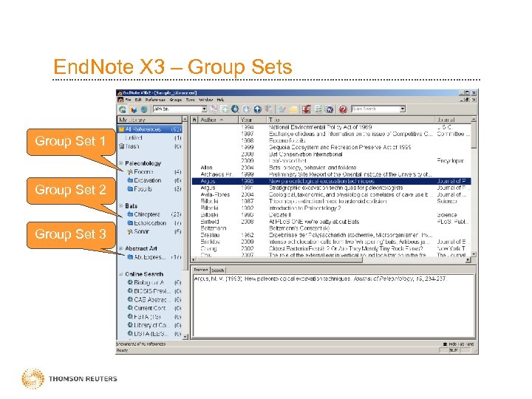Click the CAB Abstracts online search icon

(130, 299)
